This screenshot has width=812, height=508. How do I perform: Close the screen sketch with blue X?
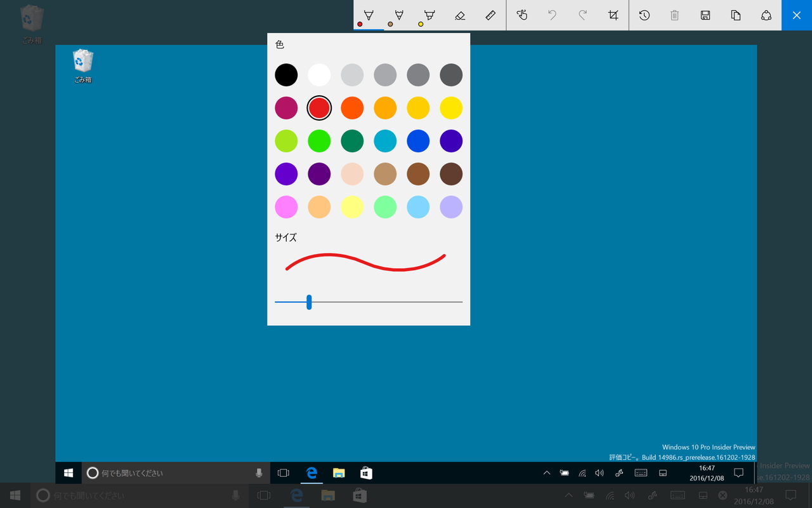click(797, 15)
